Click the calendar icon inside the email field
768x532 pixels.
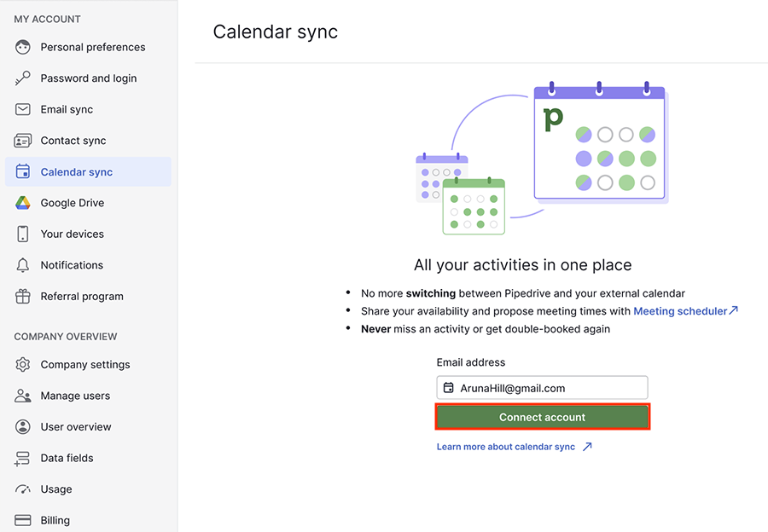pyautogui.click(x=449, y=387)
